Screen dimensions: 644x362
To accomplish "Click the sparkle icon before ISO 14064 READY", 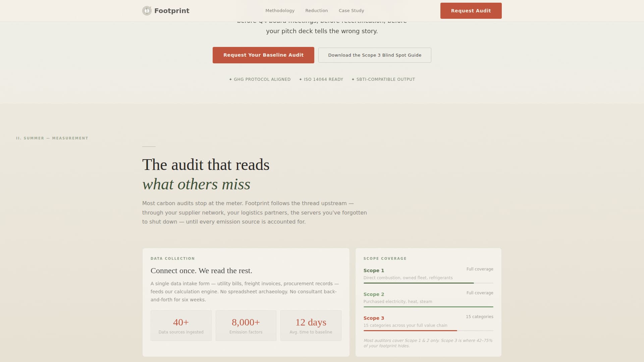I will tap(301, 79).
